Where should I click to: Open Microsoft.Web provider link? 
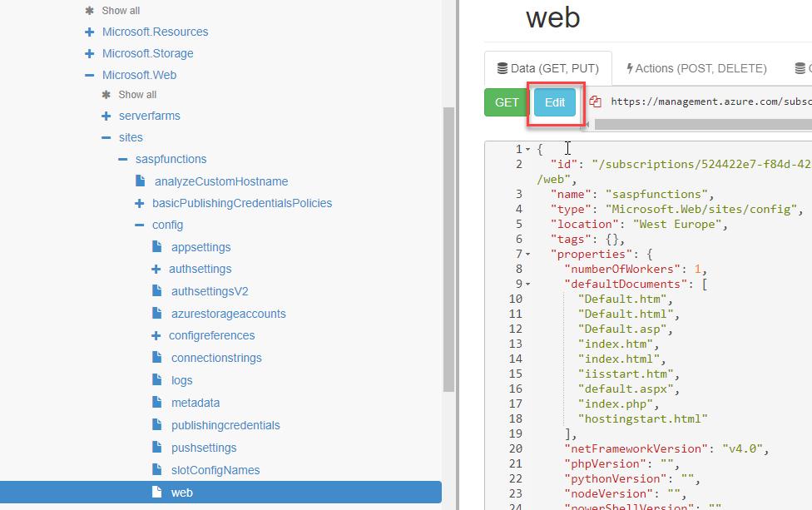[x=139, y=76]
